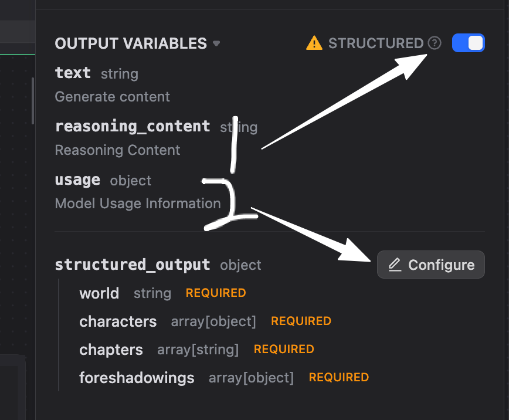Click the array[string] type for chapters
509x420 pixels.
pos(198,350)
